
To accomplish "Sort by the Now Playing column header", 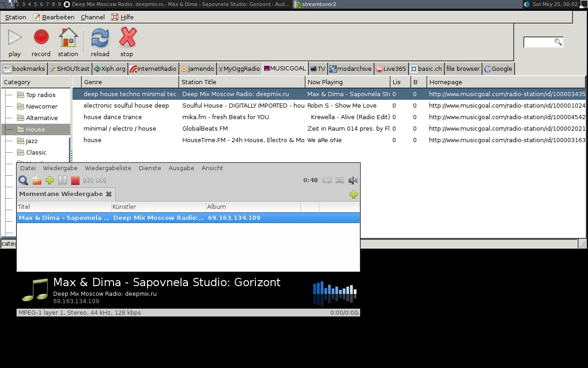I will click(x=348, y=82).
